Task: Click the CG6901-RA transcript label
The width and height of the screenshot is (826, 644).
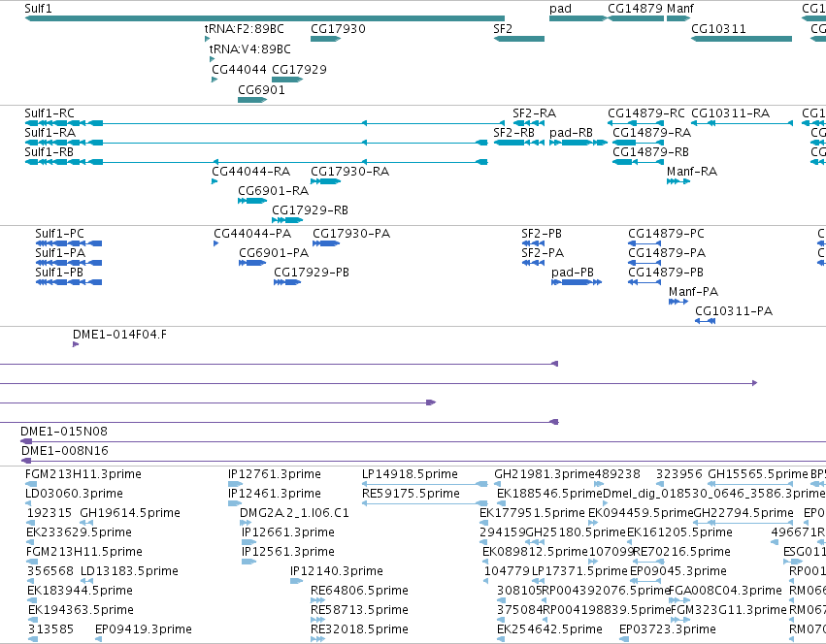Action: pyautogui.click(x=274, y=191)
